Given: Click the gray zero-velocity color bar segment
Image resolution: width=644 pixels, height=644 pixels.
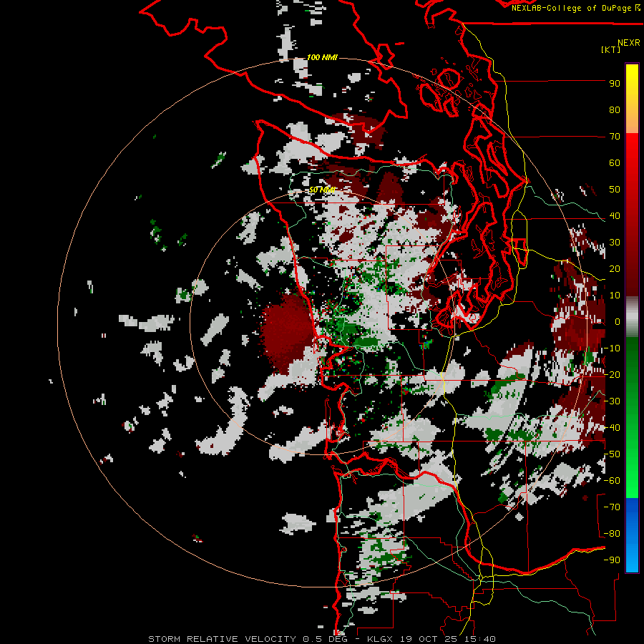Looking at the screenshot, I should (632, 316).
